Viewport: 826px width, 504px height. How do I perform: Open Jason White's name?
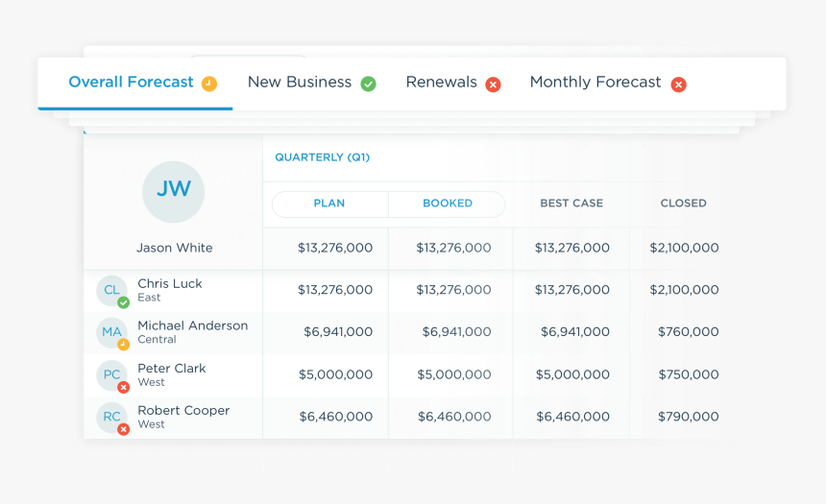[175, 248]
